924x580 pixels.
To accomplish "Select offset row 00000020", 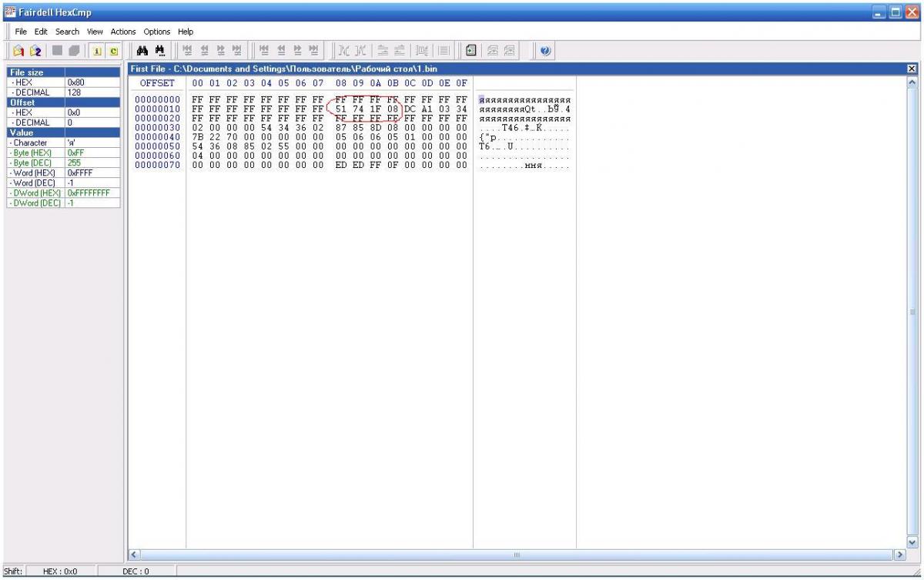I will point(157,119).
